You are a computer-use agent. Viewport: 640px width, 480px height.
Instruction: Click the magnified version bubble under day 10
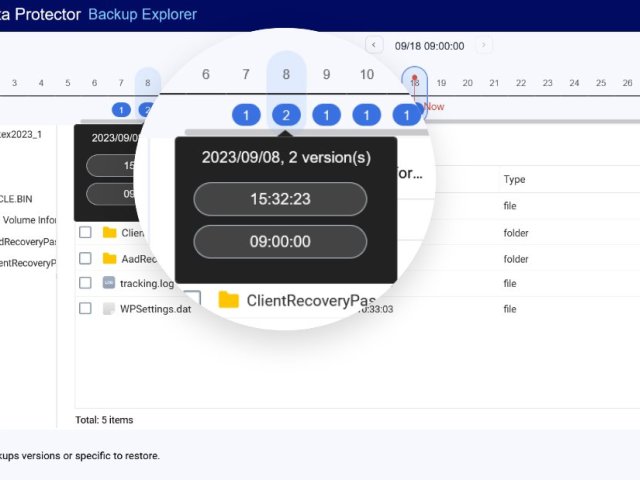click(367, 115)
